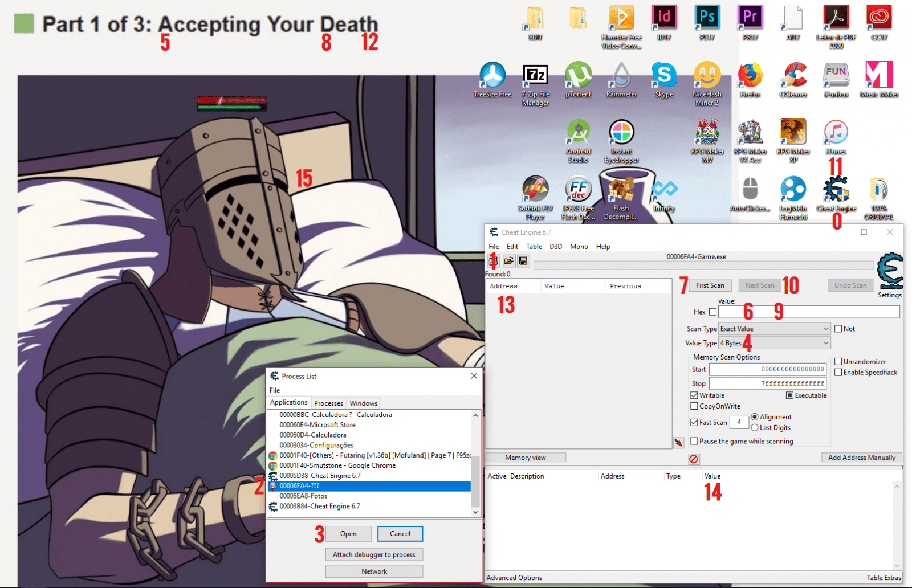
Task: Open the D3D menu
Action: (x=556, y=247)
